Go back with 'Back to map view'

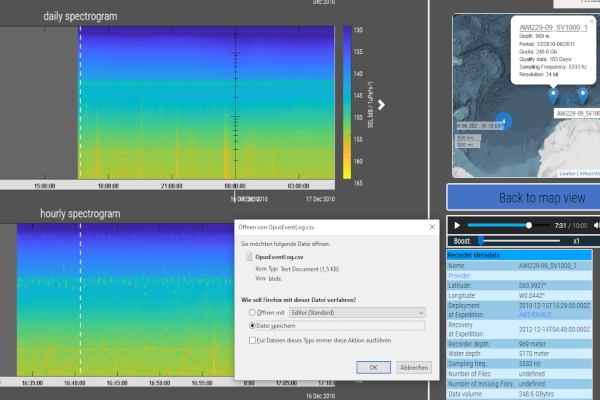click(x=523, y=198)
